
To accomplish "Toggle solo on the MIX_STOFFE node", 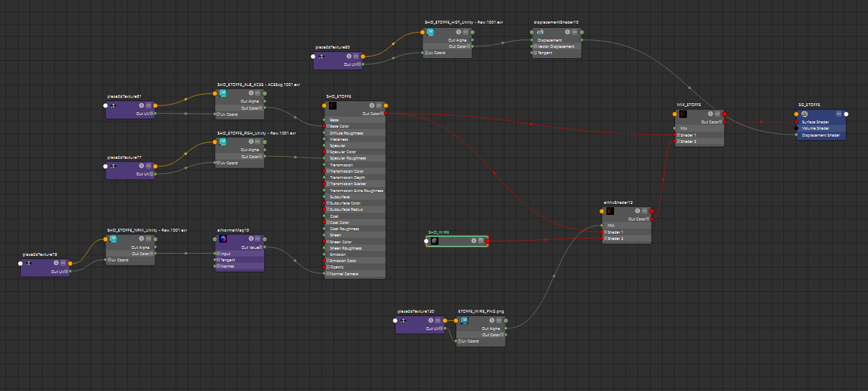I will [x=710, y=114].
